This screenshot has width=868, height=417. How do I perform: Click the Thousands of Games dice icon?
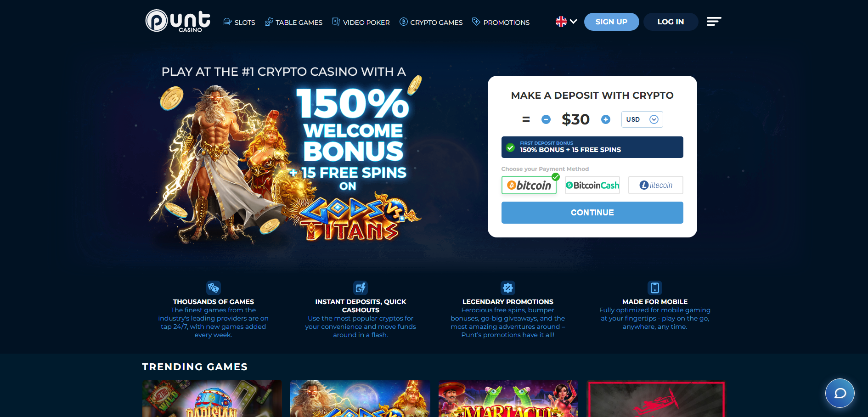point(214,288)
